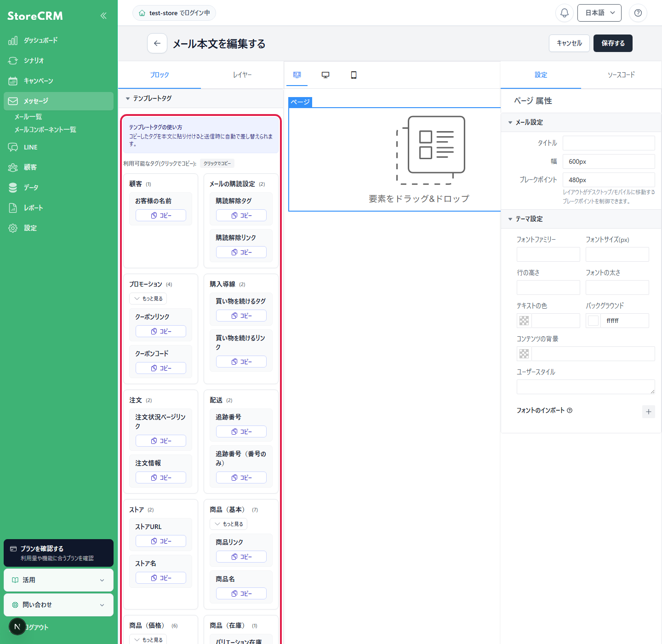Click the N user avatar
662x644 pixels.
point(17,627)
